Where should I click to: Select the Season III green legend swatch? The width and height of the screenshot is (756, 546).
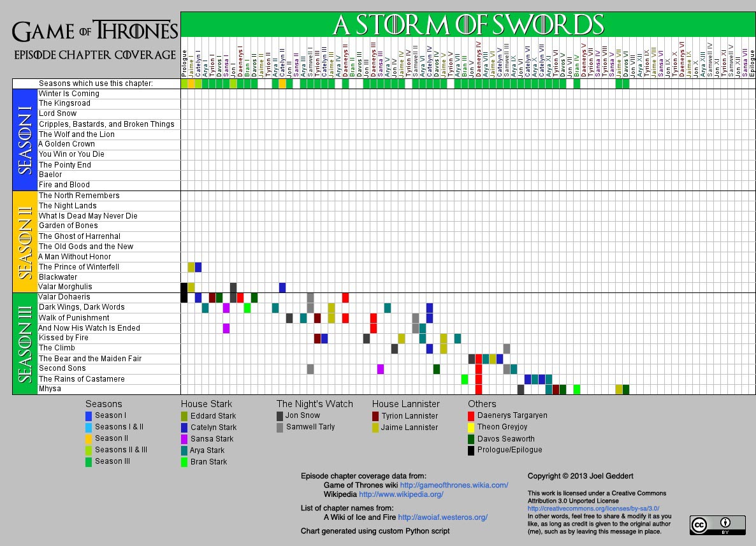point(89,462)
